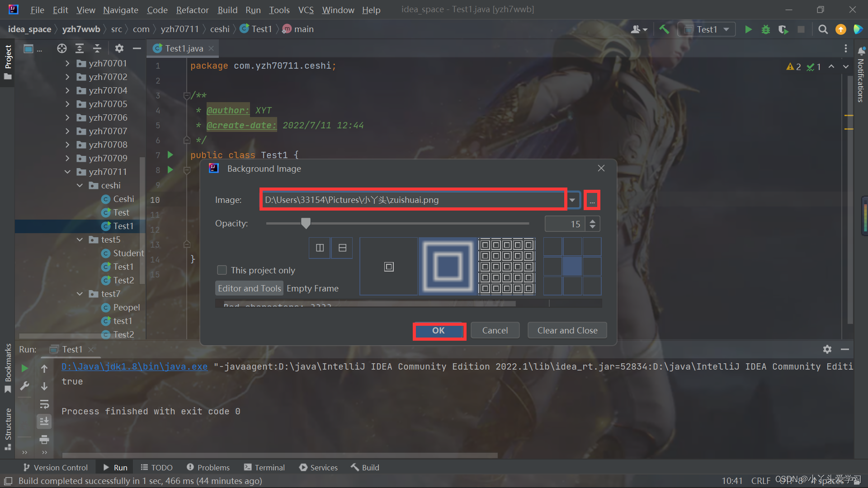Click OK to apply background image
Screen dimensions: 868x488
pyautogui.click(x=438, y=330)
